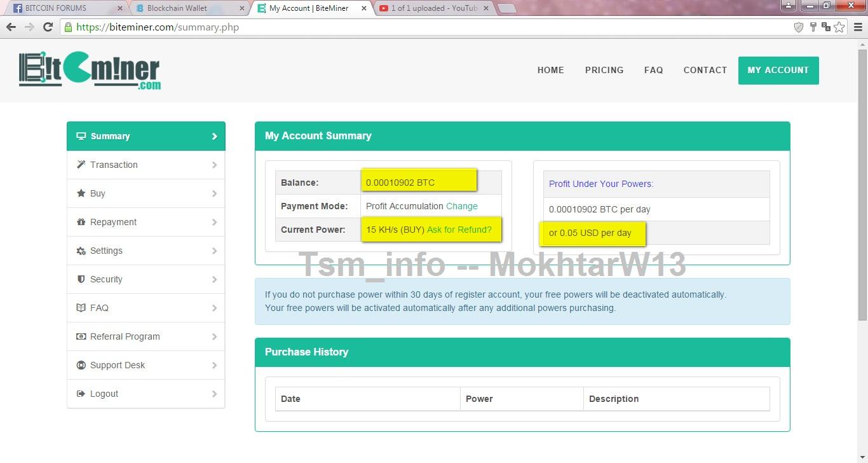Image resolution: width=868 pixels, height=463 pixels.
Task: Close the My Account BiteMiner tab
Action: click(x=363, y=8)
